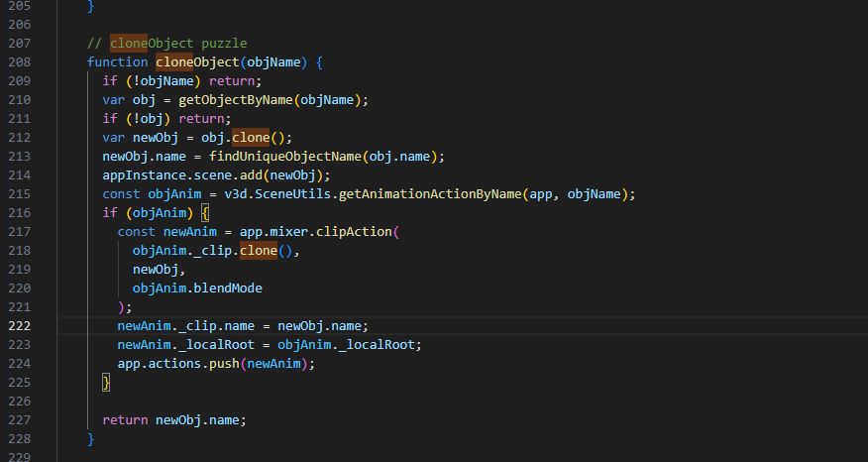Click line number 216 in the gutter
Image resolution: width=868 pixels, height=462 pixels.
pos(20,213)
